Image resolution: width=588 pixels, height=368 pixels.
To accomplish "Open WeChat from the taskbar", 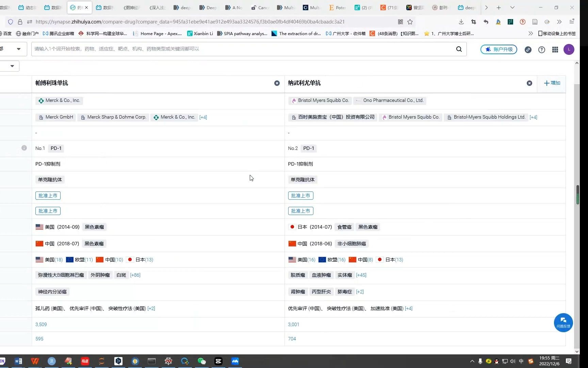I will pos(202,361).
